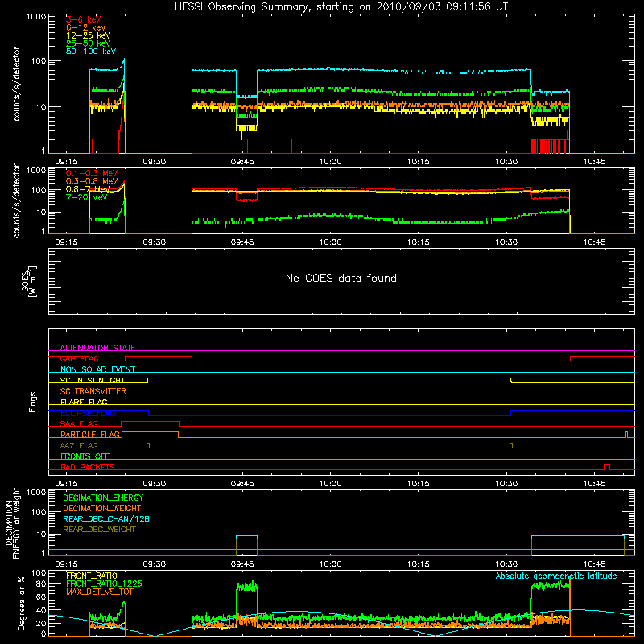The height and width of the screenshot is (644, 644).
Task: Click the 0.1-0.3 MeV legend label
Action: [x=92, y=173]
